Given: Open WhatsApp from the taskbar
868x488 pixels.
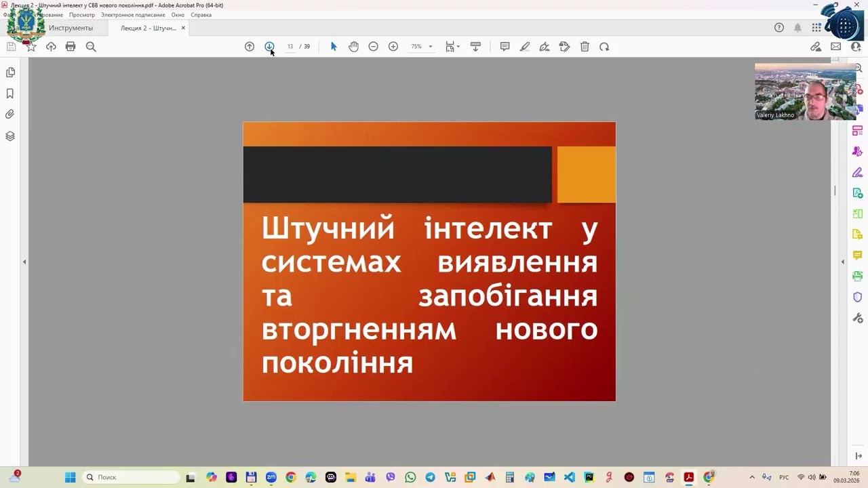Looking at the screenshot, I should coord(410,477).
